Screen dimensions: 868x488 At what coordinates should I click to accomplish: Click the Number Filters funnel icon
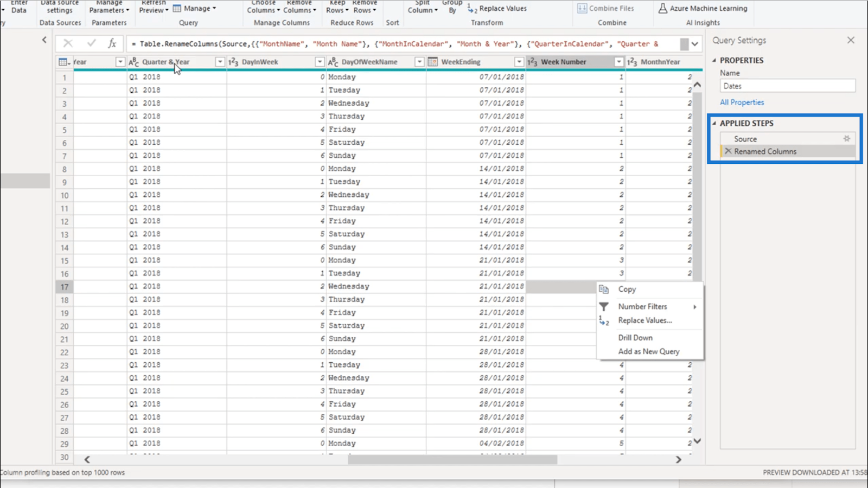604,307
